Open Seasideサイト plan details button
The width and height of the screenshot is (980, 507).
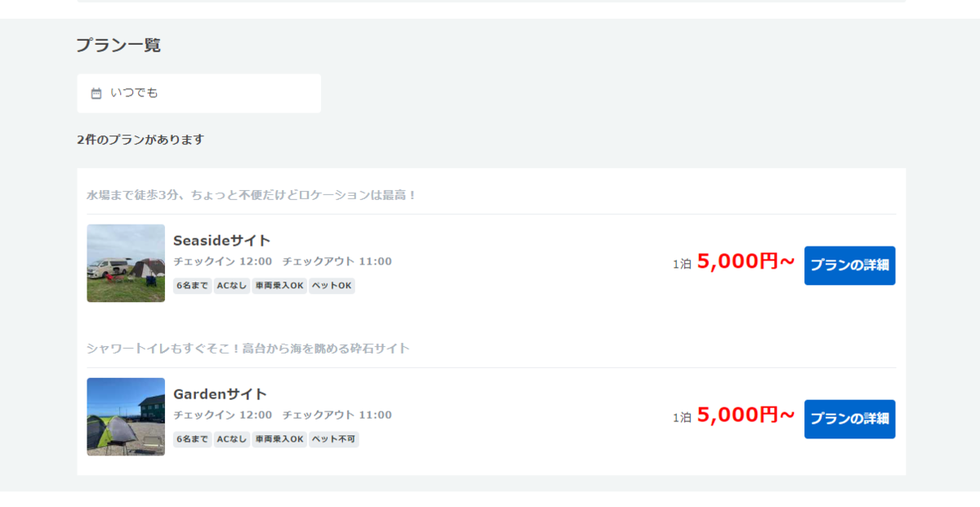(849, 265)
